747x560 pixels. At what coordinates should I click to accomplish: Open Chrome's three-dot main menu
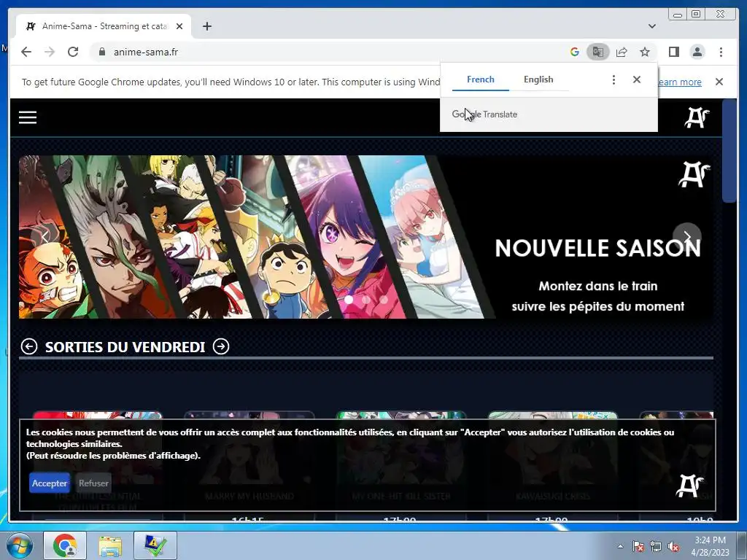(721, 52)
